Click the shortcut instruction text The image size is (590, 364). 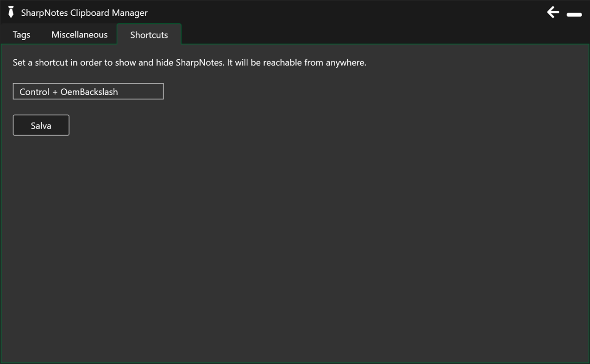coord(189,62)
